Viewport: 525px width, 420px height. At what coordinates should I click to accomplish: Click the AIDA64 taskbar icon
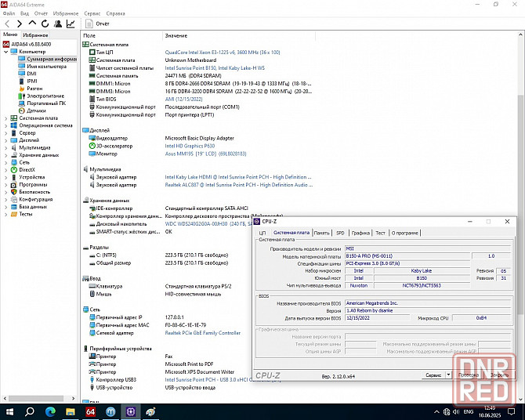90,411
